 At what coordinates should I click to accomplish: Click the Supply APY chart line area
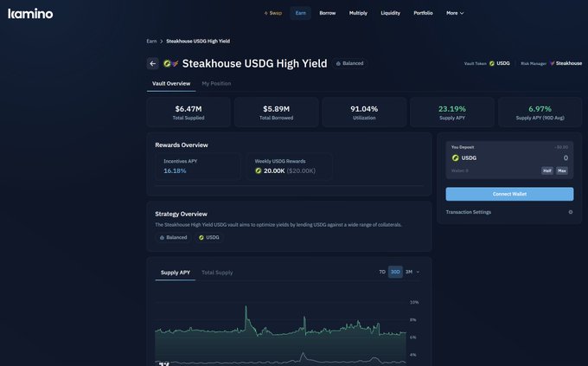click(x=280, y=334)
